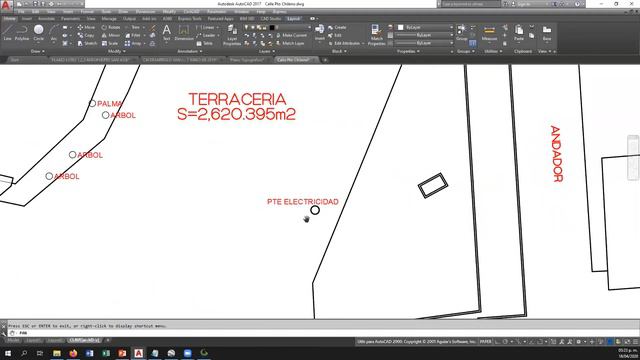Image resolution: width=640 pixels, height=360 pixels.
Task: Expand the Annotation panel
Action: pos(190,51)
